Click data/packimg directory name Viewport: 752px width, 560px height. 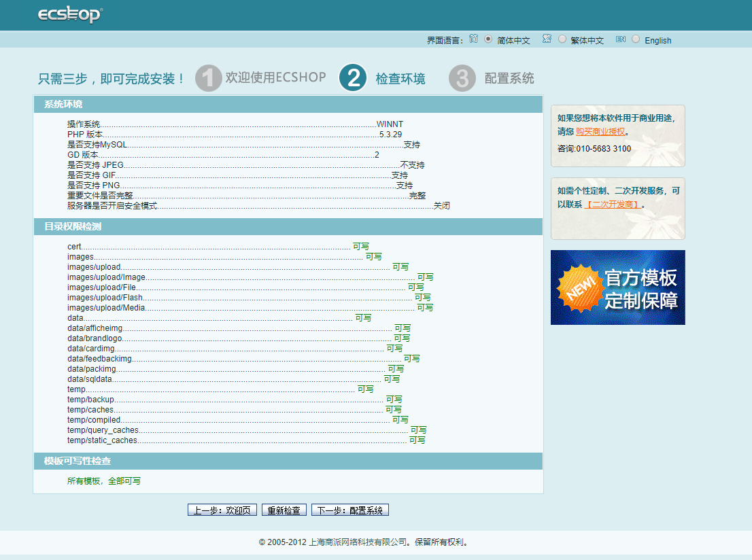(x=92, y=369)
